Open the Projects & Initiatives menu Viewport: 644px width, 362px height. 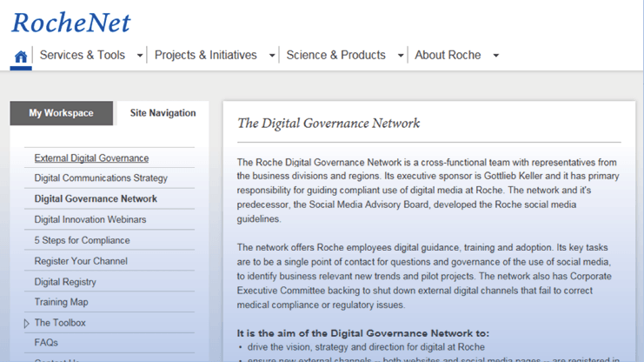click(x=205, y=55)
